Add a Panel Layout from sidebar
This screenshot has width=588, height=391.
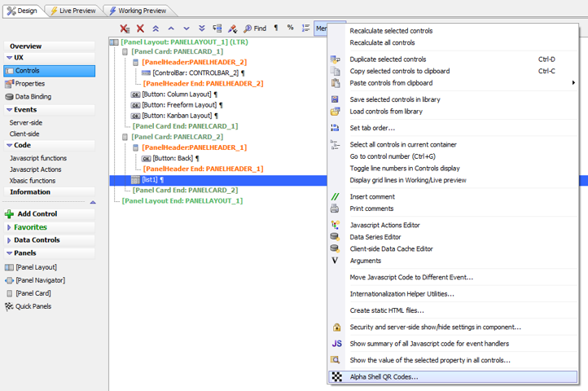tap(31, 267)
